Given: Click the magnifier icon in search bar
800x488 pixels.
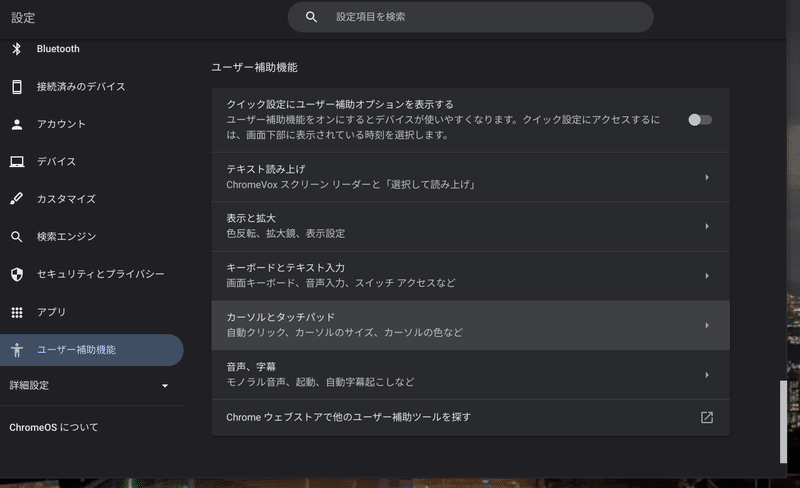Looking at the screenshot, I should 311,17.
